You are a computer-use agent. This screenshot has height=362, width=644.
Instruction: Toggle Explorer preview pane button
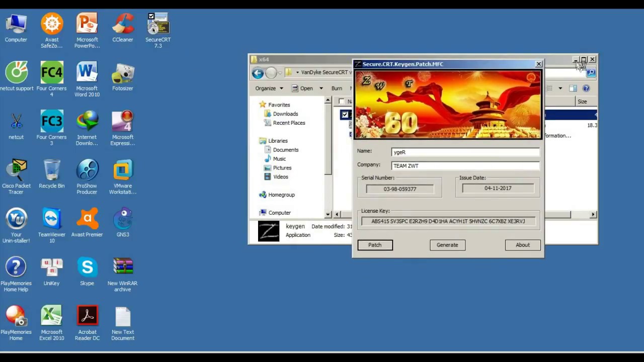573,88
